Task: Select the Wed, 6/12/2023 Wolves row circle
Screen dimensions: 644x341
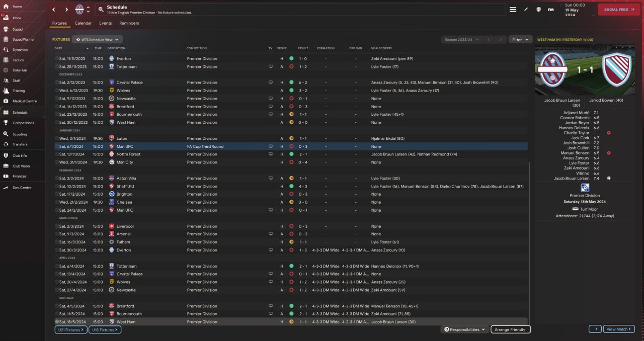Action: coord(57,91)
